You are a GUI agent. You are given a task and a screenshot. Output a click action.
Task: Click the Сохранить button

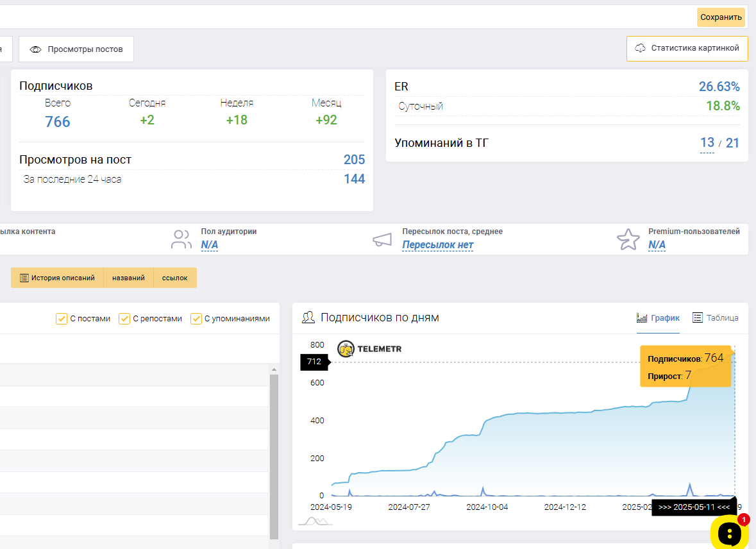point(721,17)
